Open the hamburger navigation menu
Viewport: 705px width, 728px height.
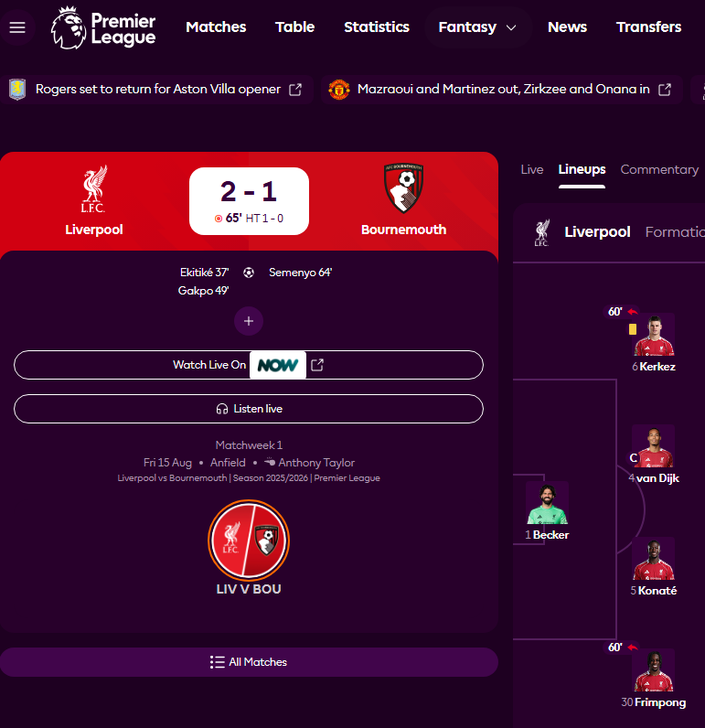coord(17,27)
